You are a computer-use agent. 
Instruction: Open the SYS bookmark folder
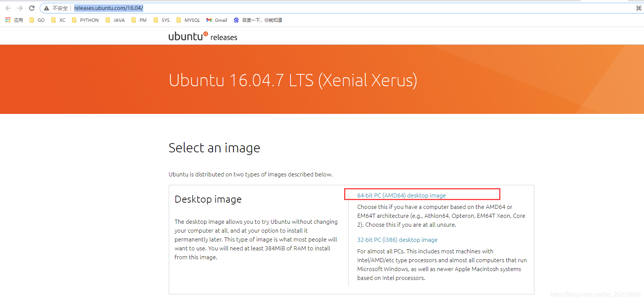(x=161, y=20)
